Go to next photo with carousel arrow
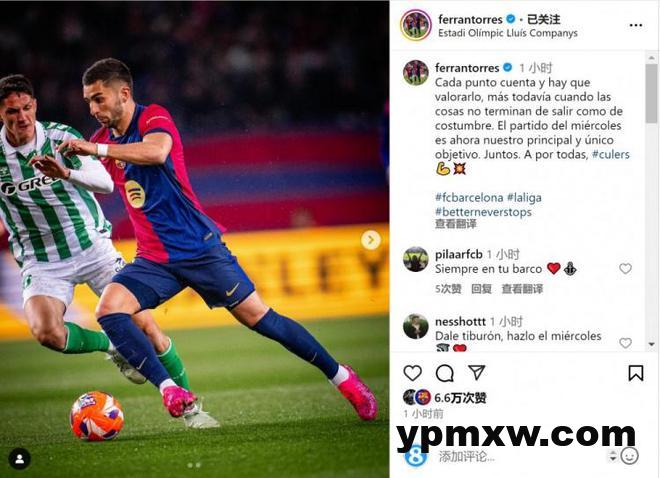Image resolution: width=660 pixels, height=478 pixels. [371, 240]
